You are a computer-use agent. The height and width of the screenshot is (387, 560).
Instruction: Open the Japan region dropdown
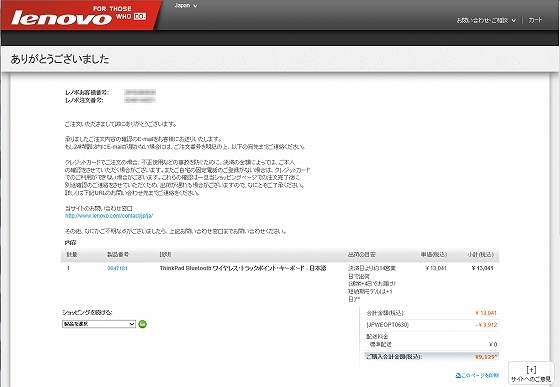186,5
